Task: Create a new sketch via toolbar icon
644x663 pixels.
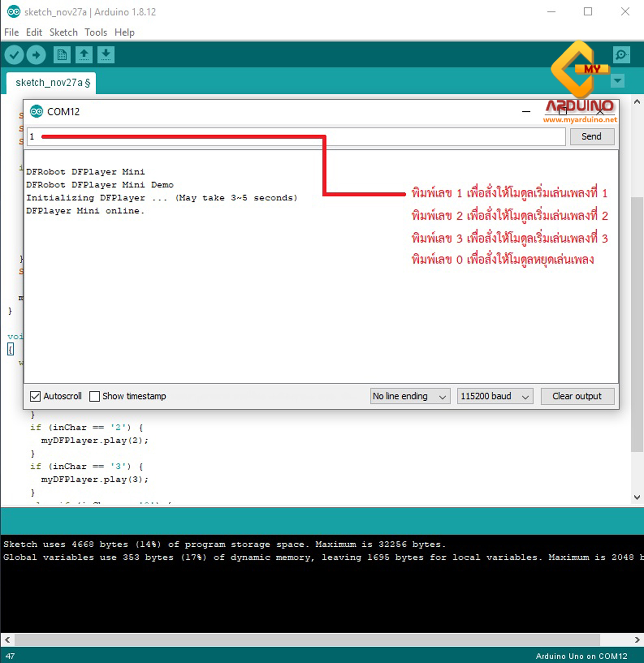Action: click(x=61, y=54)
